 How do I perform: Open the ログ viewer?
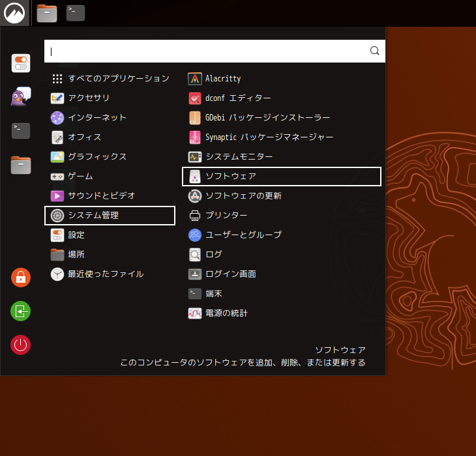coord(282,254)
